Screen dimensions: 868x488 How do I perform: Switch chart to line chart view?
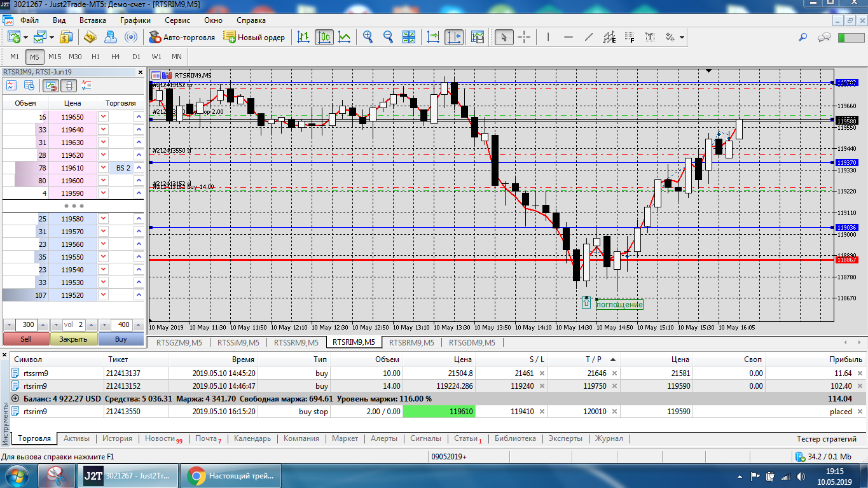tap(344, 37)
